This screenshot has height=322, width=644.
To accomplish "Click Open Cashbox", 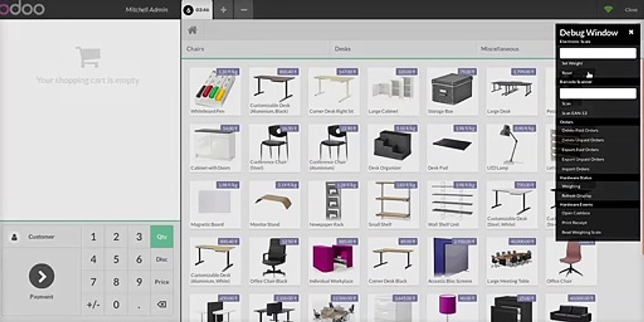I will [x=576, y=213].
